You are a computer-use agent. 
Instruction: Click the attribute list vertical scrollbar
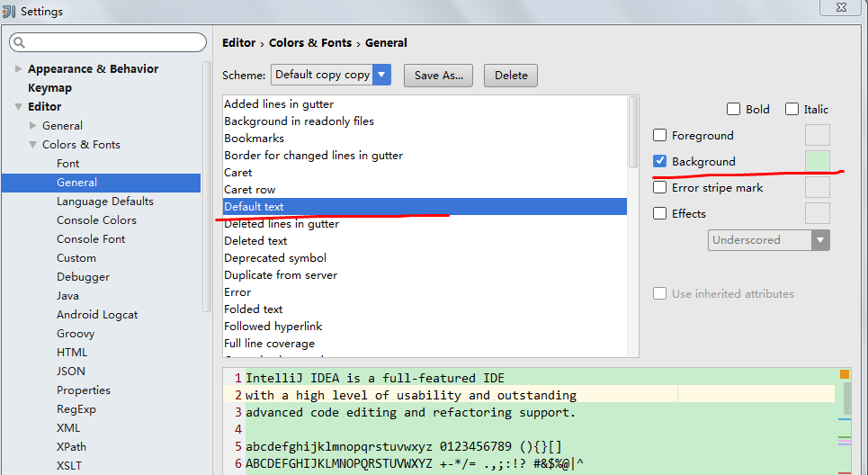click(633, 131)
